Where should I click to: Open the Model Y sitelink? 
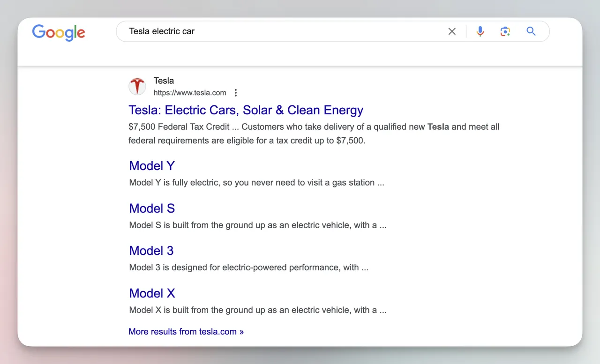[x=152, y=166]
